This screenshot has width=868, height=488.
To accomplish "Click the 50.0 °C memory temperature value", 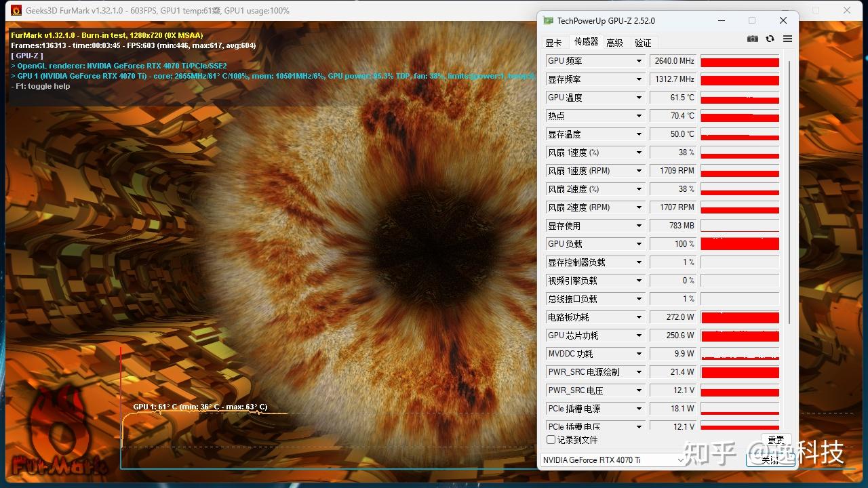I will pyautogui.click(x=673, y=134).
